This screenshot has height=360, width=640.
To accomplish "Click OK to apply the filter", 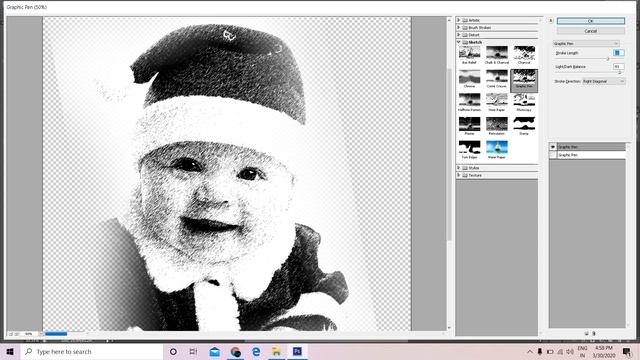I will [591, 21].
